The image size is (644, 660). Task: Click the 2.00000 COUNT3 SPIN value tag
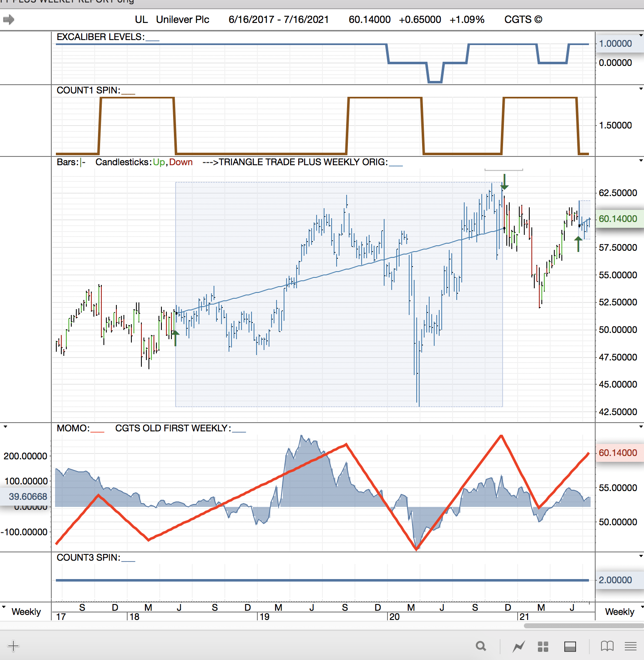pyautogui.click(x=620, y=580)
